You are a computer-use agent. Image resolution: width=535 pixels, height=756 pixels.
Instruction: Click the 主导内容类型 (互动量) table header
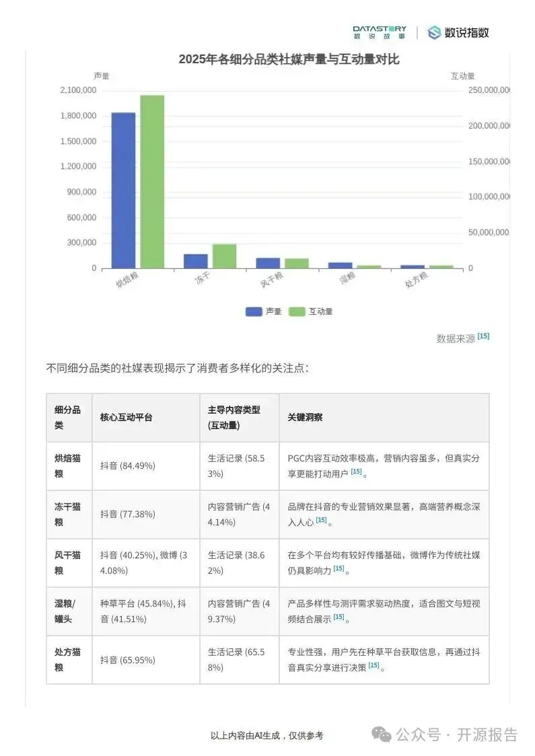(x=240, y=418)
